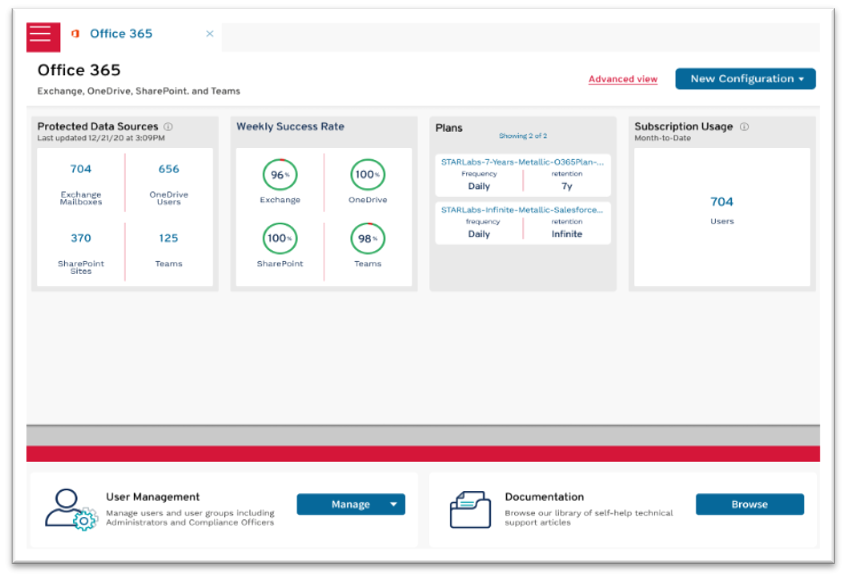Click the Weekly Success Rate heading
Viewport: 847px width, 579px height.
coord(290,126)
